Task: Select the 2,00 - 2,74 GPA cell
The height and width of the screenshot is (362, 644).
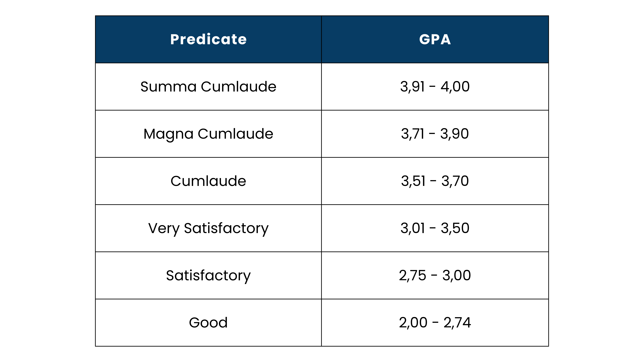Action: click(435, 323)
